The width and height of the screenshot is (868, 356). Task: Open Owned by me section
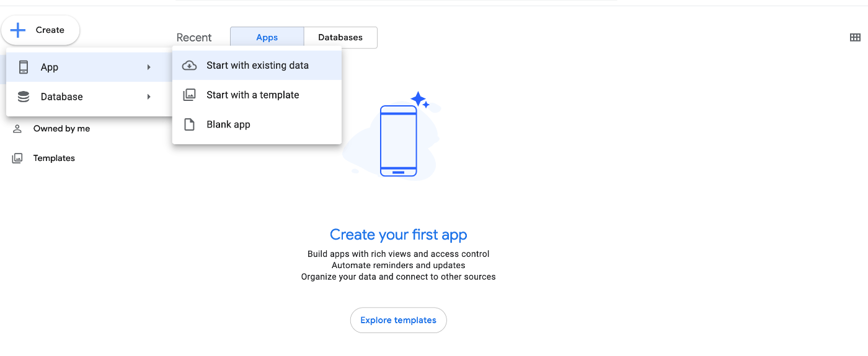pos(61,129)
